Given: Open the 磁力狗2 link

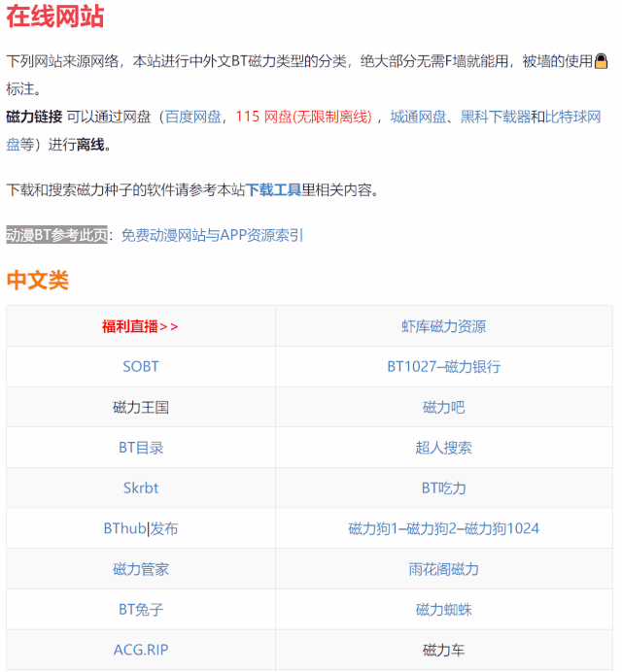Looking at the screenshot, I should [x=432, y=528].
